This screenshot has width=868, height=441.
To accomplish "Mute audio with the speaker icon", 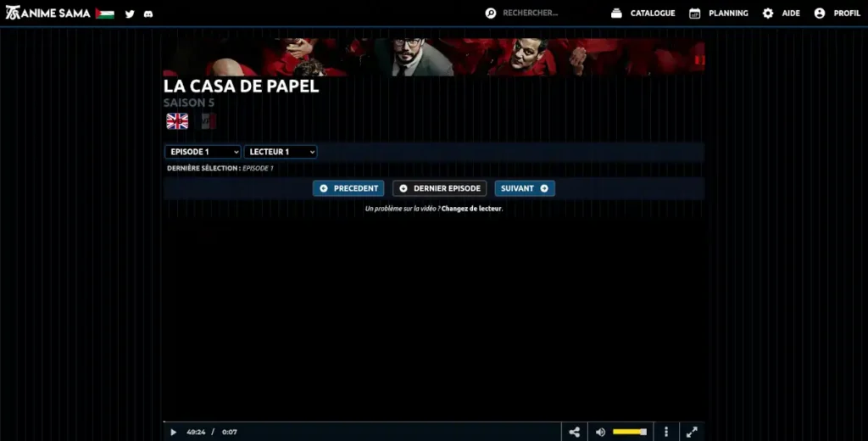I will pyautogui.click(x=600, y=433).
